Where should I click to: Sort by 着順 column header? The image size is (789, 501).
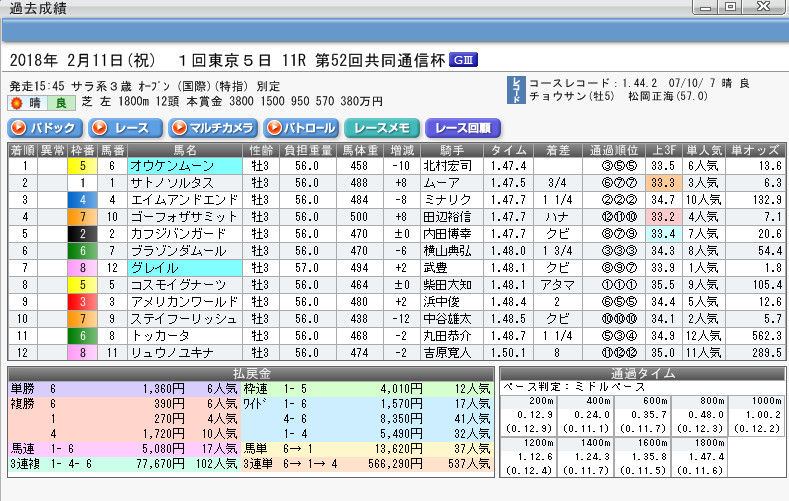point(23,150)
